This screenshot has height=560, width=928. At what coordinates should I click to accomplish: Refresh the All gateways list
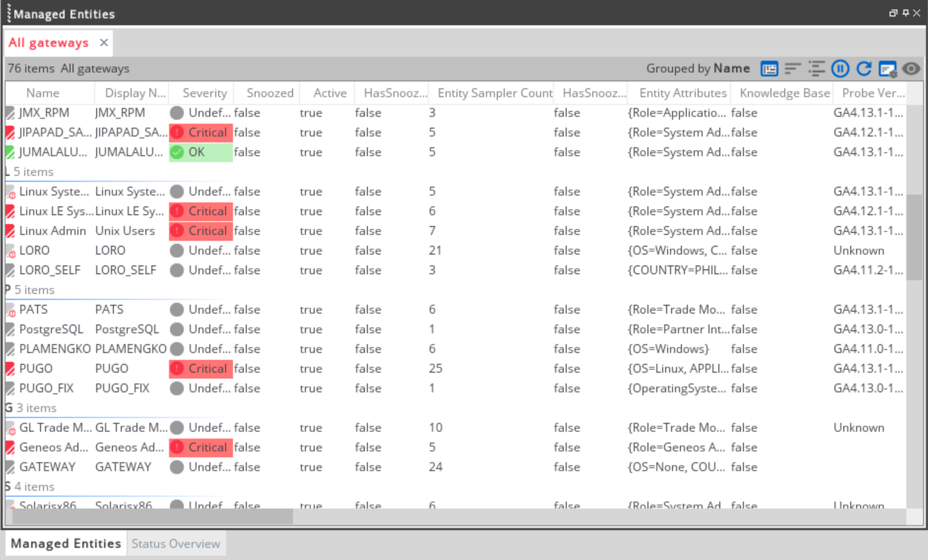point(864,69)
